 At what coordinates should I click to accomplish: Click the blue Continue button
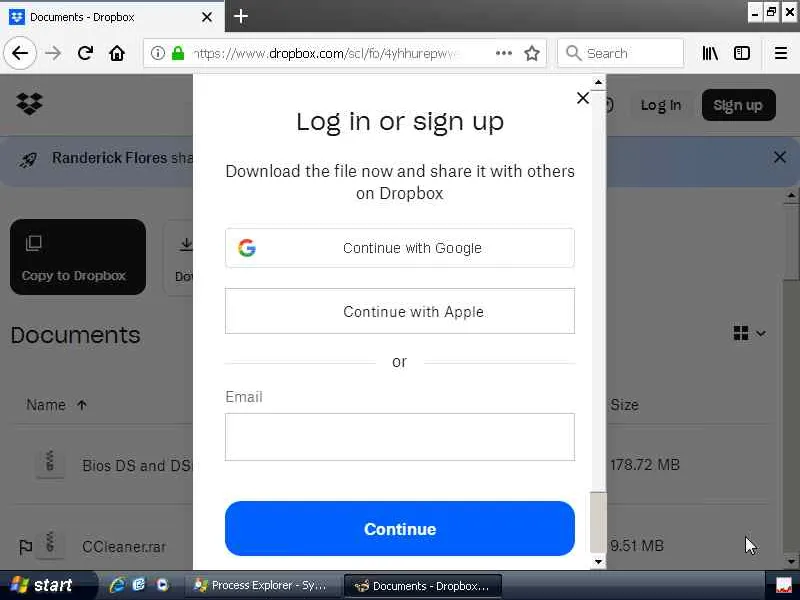pyautogui.click(x=399, y=529)
